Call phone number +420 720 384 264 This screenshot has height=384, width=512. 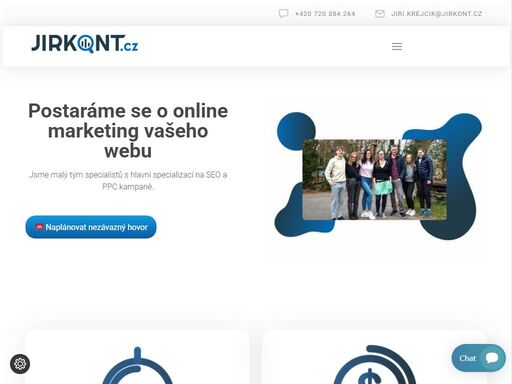325,14
